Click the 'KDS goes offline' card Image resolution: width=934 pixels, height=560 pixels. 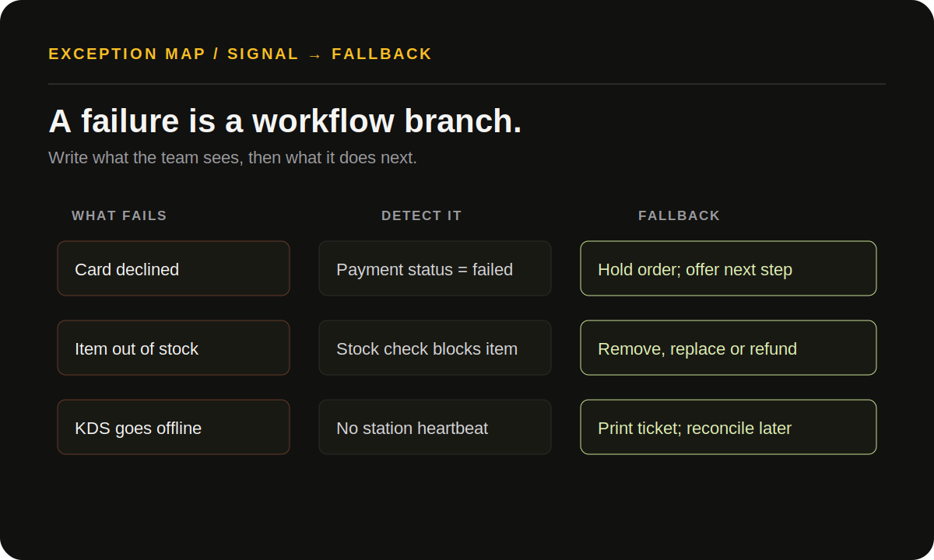(174, 427)
